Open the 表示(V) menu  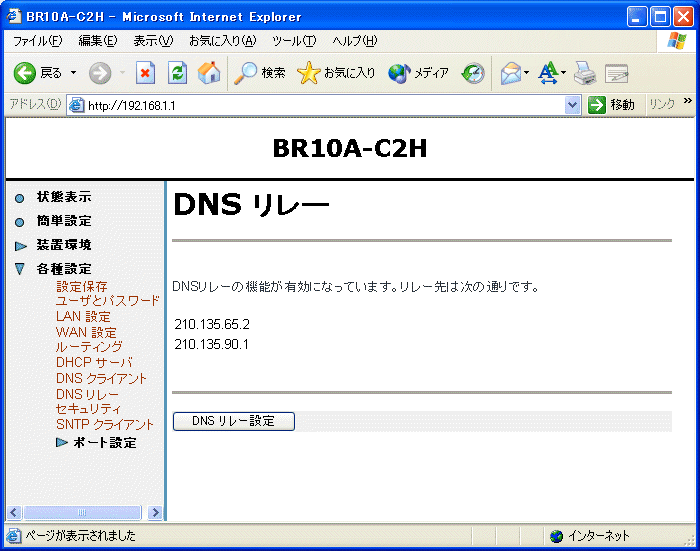tap(153, 41)
